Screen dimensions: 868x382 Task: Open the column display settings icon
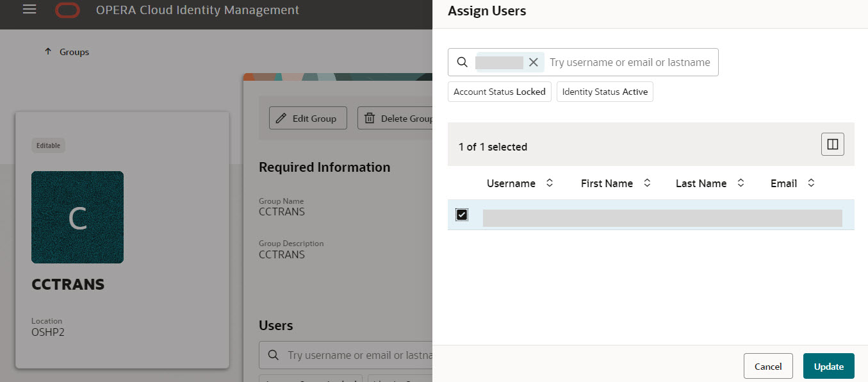[832, 144]
